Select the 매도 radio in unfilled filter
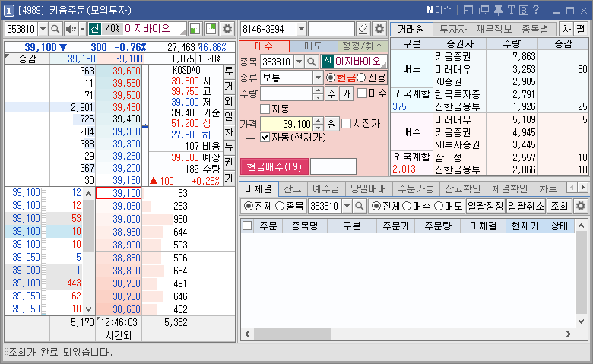Screen dimensions: 593x364 coord(439,206)
